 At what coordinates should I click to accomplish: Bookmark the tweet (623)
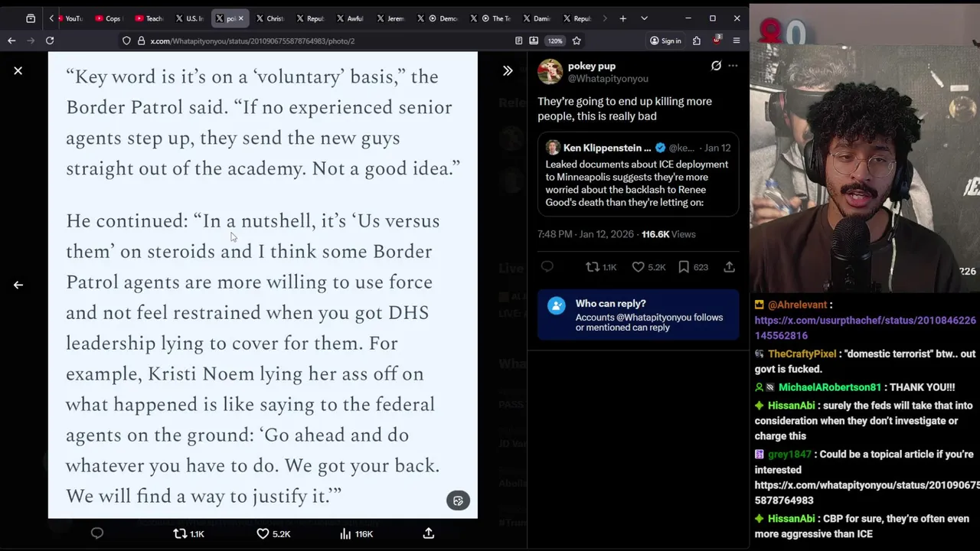coord(693,267)
